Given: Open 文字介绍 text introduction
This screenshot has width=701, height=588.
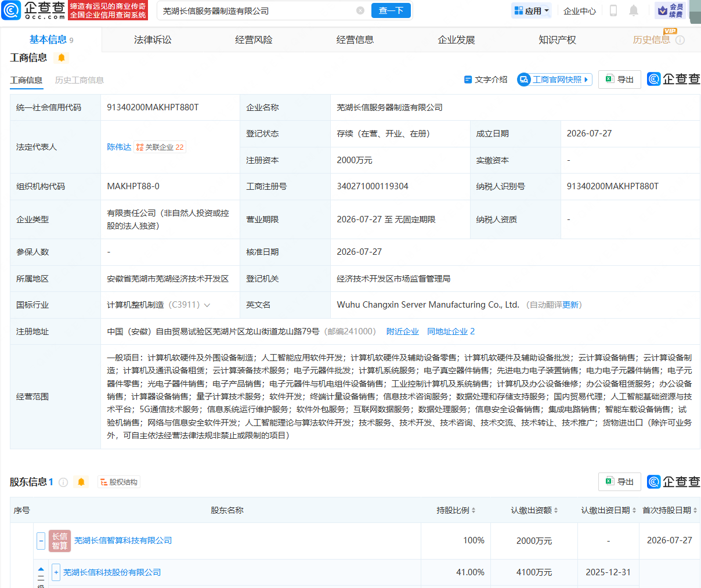Looking at the screenshot, I should pos(486,80).
